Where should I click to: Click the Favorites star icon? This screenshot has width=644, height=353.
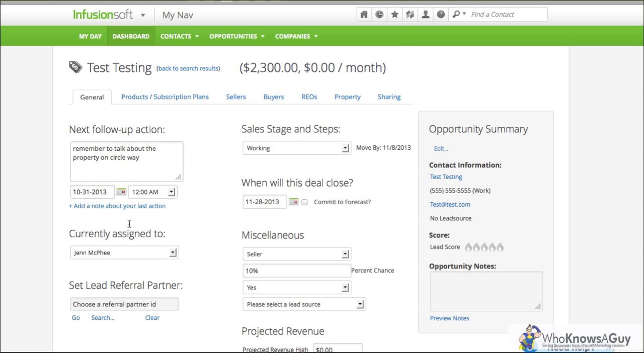pyautogui.click(x=394, y=14)
